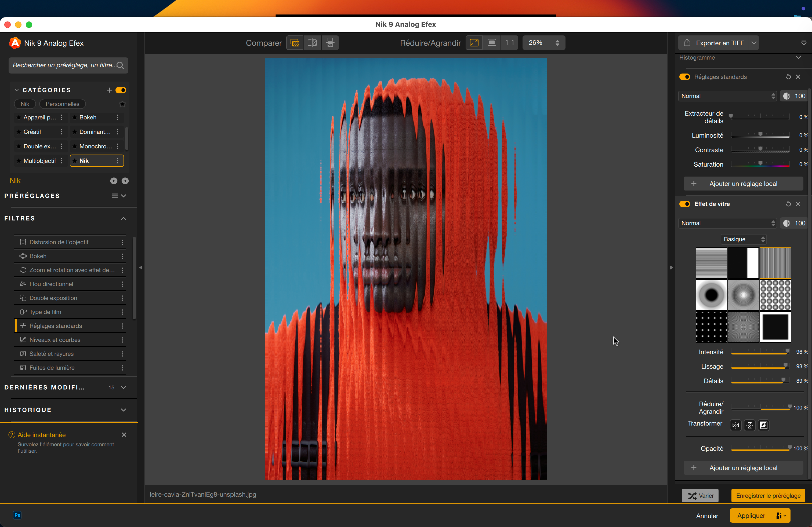Click the Photoshop icon at bottom left
Screen dimensions: 812x527
click(x=17, y=515)
